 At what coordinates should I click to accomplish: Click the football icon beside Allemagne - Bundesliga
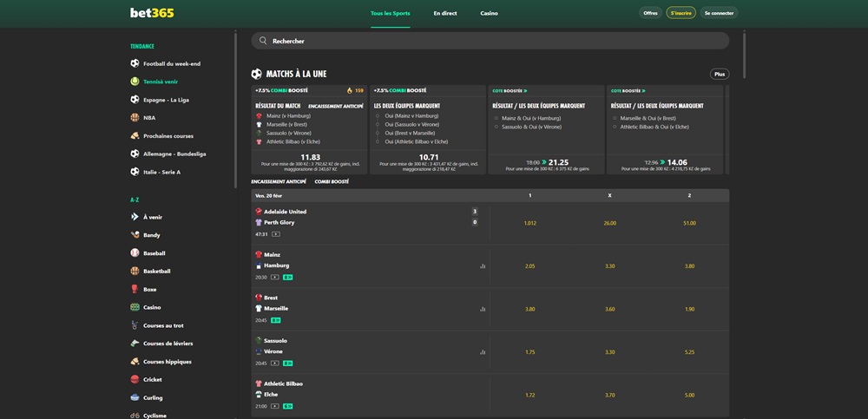(x=135, y=154)
